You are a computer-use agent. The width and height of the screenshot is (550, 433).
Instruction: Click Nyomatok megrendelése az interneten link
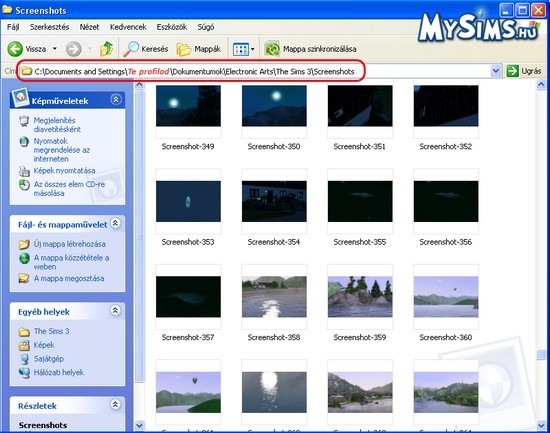click(62, 150)
